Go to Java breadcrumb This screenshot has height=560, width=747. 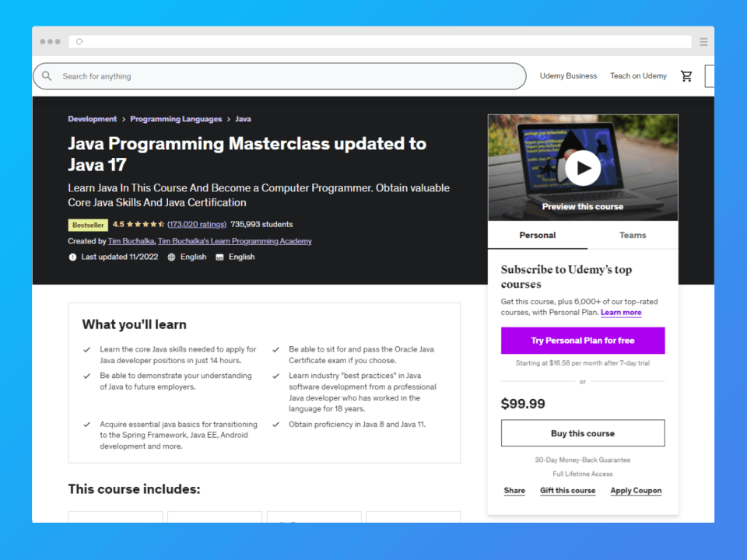pyautogui.click(x=243, y=119)
